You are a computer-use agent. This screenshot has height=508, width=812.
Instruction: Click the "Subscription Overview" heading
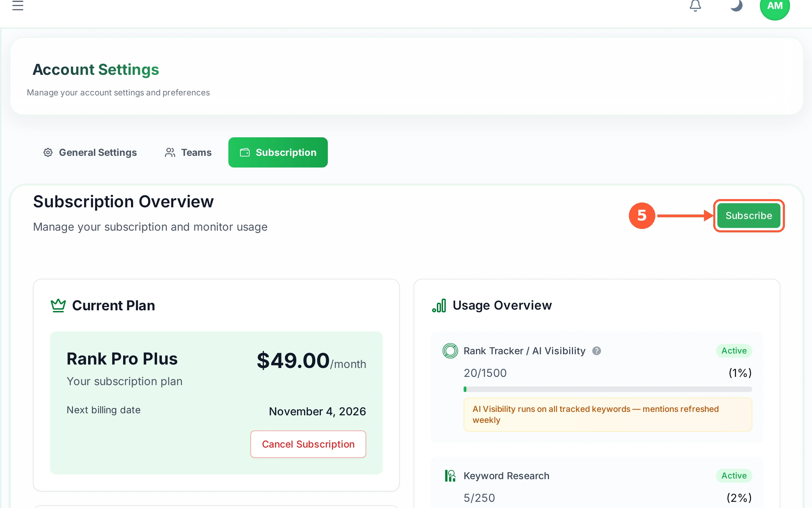coord(123,201)
